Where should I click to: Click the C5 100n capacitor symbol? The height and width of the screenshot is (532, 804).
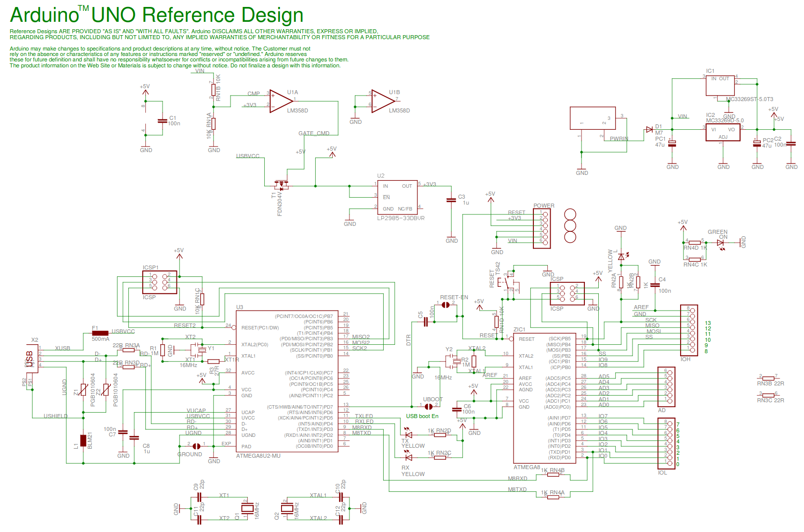pyautogui.click(x=425, y=322)
